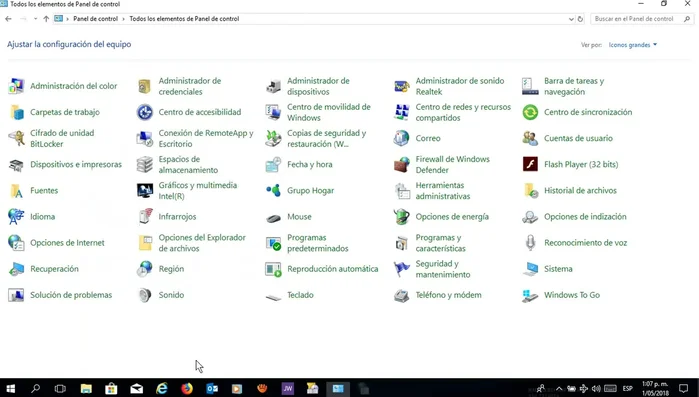Click the Sistema link
This screenshot has width=699, height=397.
(x=558, y=269)
